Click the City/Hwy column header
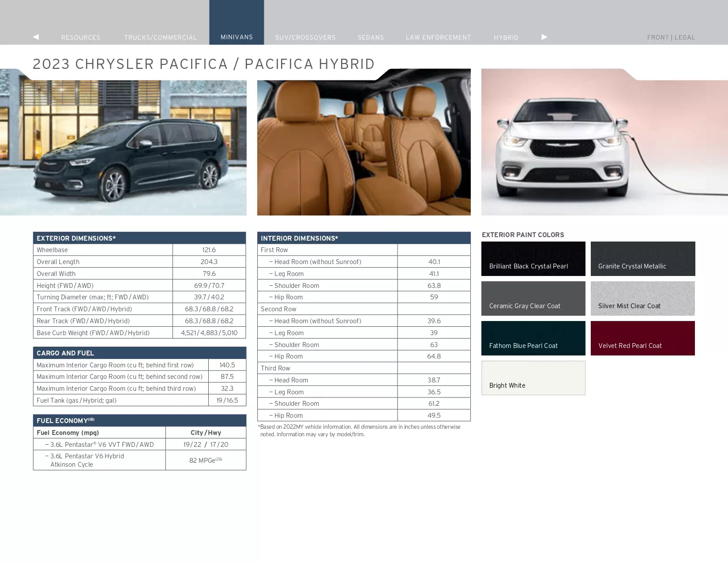This screenshot has width=728, height=563. [x=206, y=433]
